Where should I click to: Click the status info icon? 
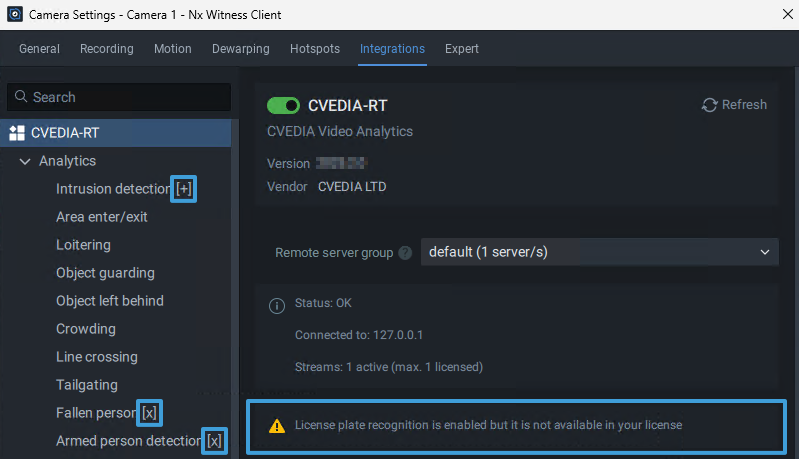tap(277, 306)
